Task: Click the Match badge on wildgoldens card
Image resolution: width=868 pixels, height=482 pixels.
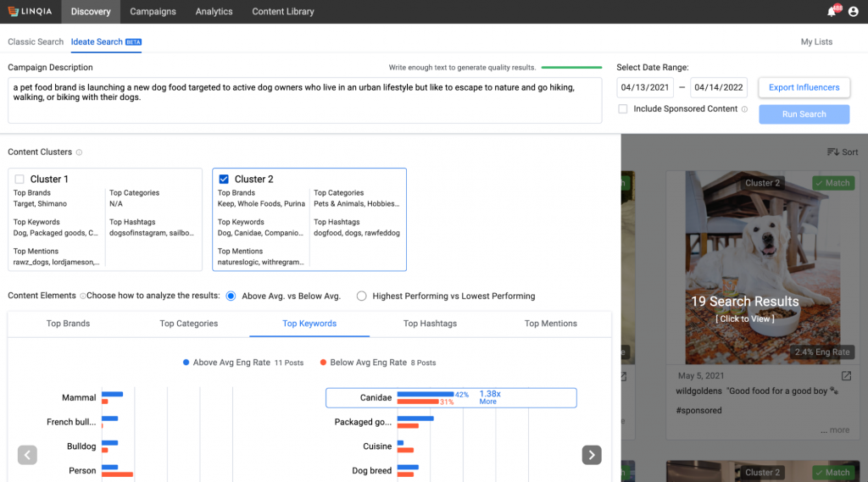Action: coord(833,183)
